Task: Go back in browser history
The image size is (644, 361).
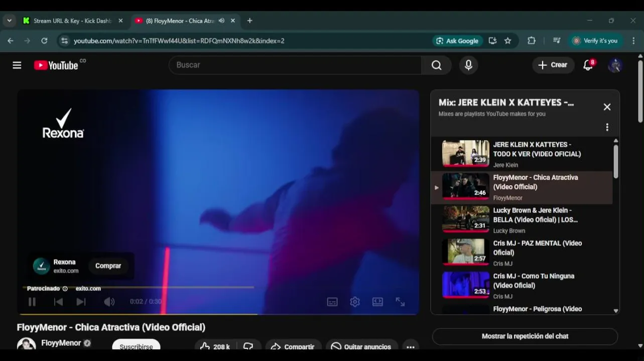Action: 11,41
